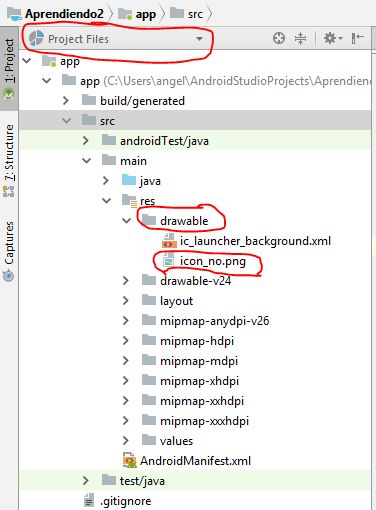
Task: Click the drawable folder icon
Action: 149,220
